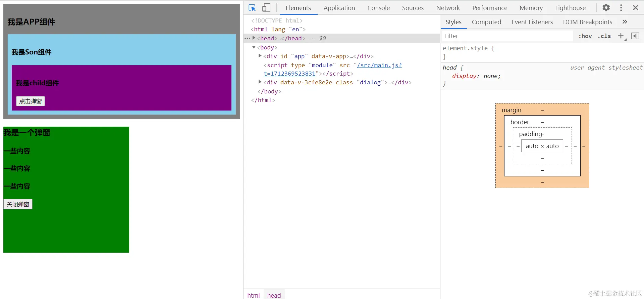Select the DOCTYPE html line
Image resolution: width=644 pixels, height=299 pixels.
point(277,20)
